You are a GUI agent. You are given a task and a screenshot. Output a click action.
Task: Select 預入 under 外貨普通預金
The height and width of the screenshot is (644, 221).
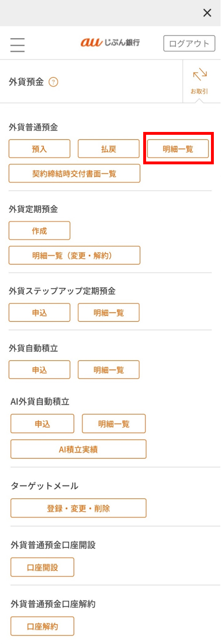point(40,149)
